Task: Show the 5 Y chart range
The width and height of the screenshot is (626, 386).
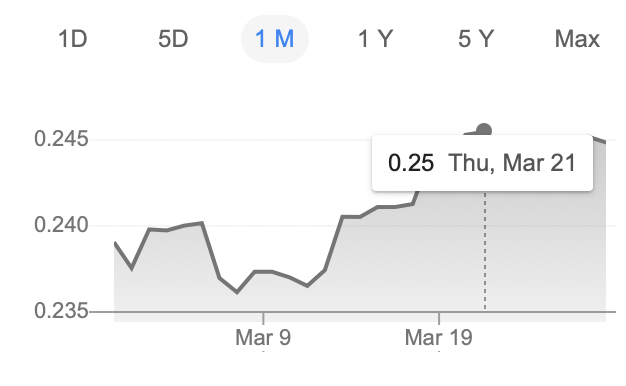Action: point(476,39)
